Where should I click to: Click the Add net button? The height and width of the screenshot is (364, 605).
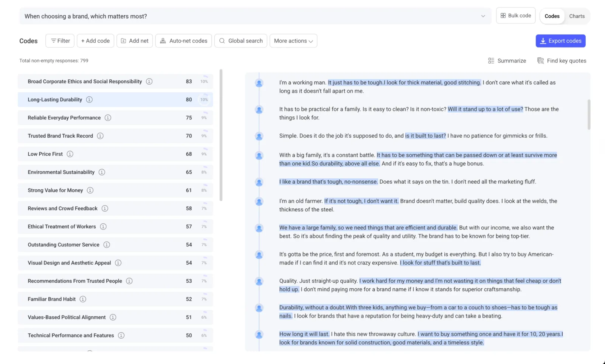pos(135,41)
